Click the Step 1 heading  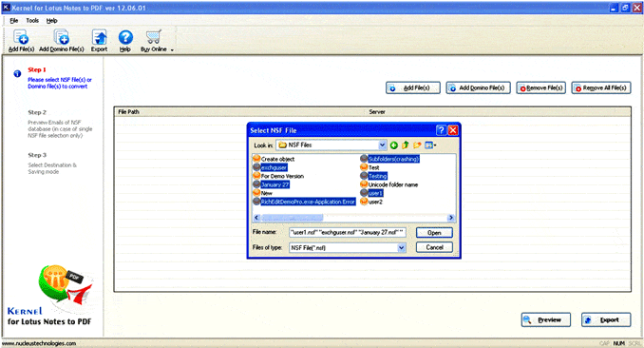(37, 70)
